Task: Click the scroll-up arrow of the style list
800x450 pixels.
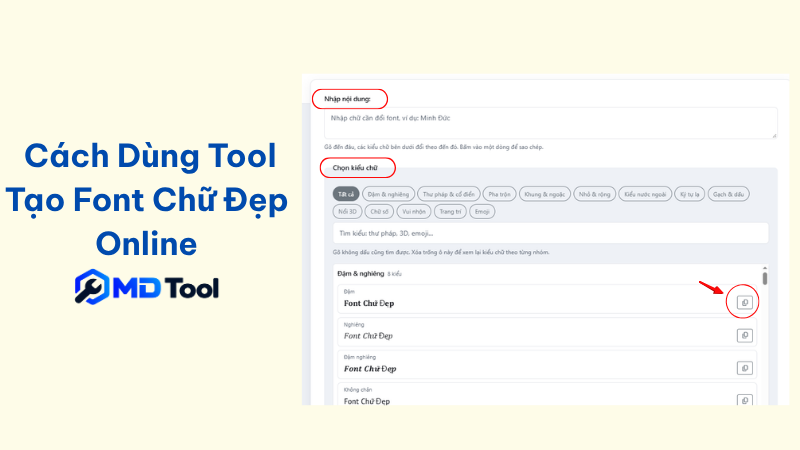Action: pos(764,268)
